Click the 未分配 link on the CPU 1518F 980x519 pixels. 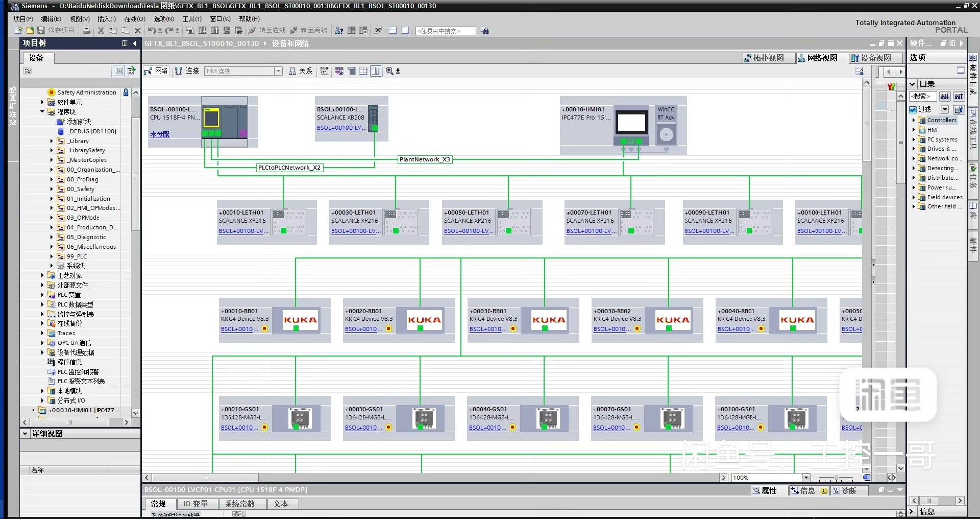coord(160,134)
